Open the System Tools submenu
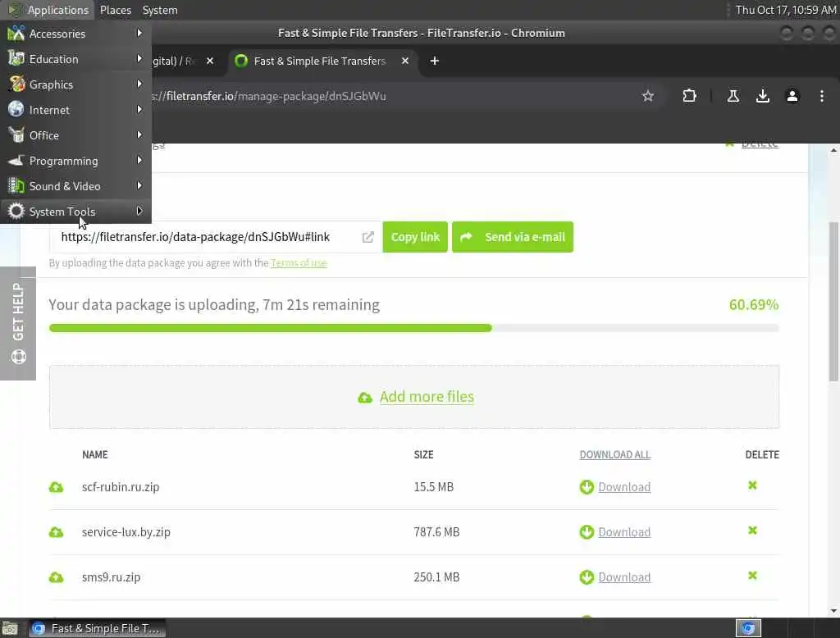840x638 pixels. pyautogui.click(x=75, y=212)
